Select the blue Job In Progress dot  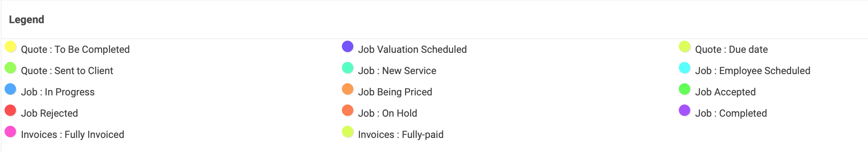tap(11, 89)
